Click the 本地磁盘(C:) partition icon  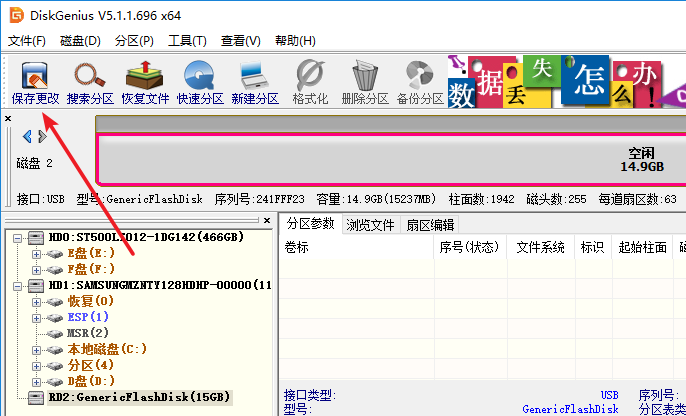tap(55, 350)
